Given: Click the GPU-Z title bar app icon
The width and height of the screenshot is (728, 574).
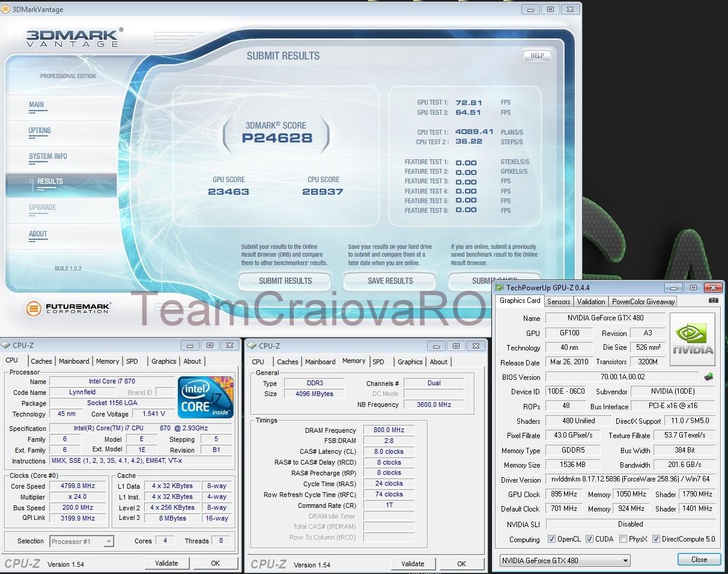Looking at the screenshot, I should point(500,288).
